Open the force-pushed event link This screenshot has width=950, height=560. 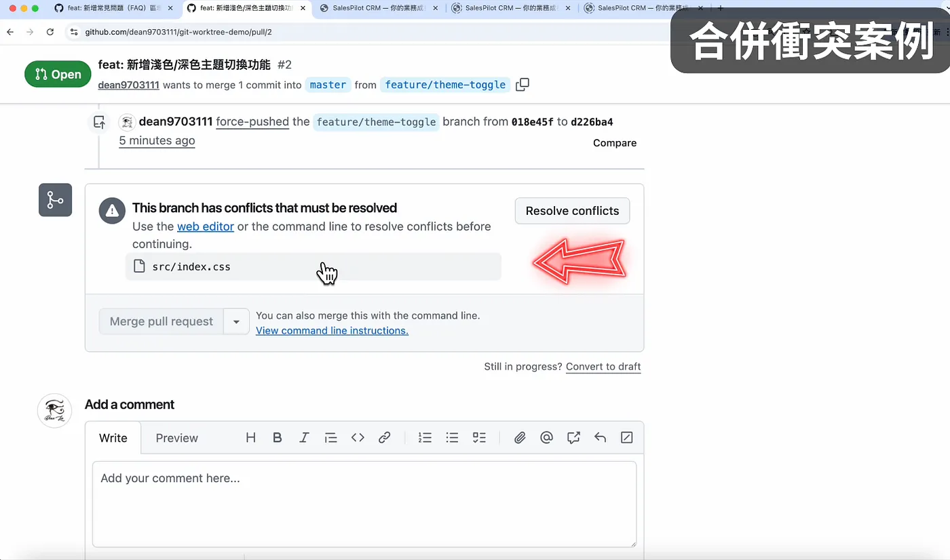[252, 122]
